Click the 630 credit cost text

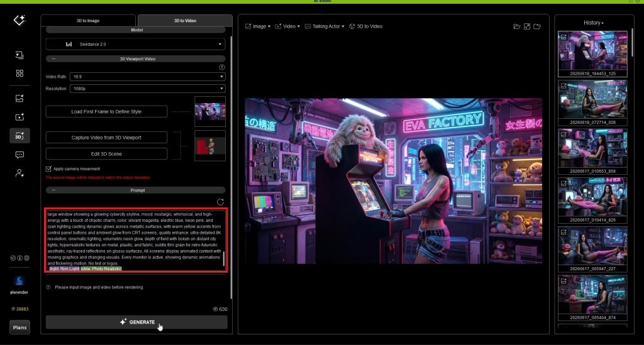(223, 309)
